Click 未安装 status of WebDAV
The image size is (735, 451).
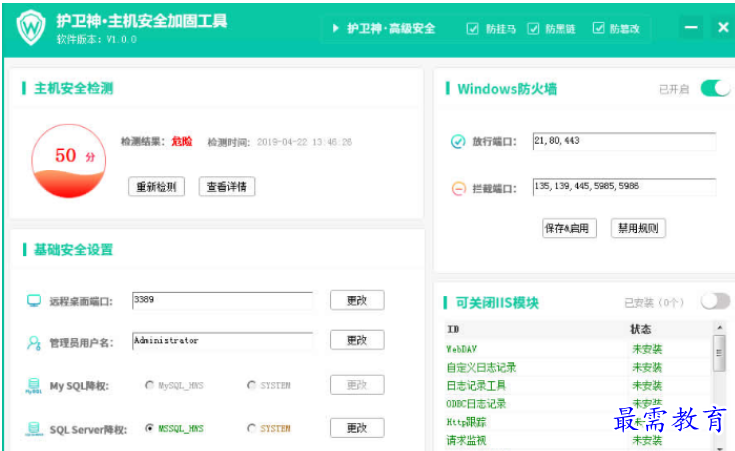[647, 349]
